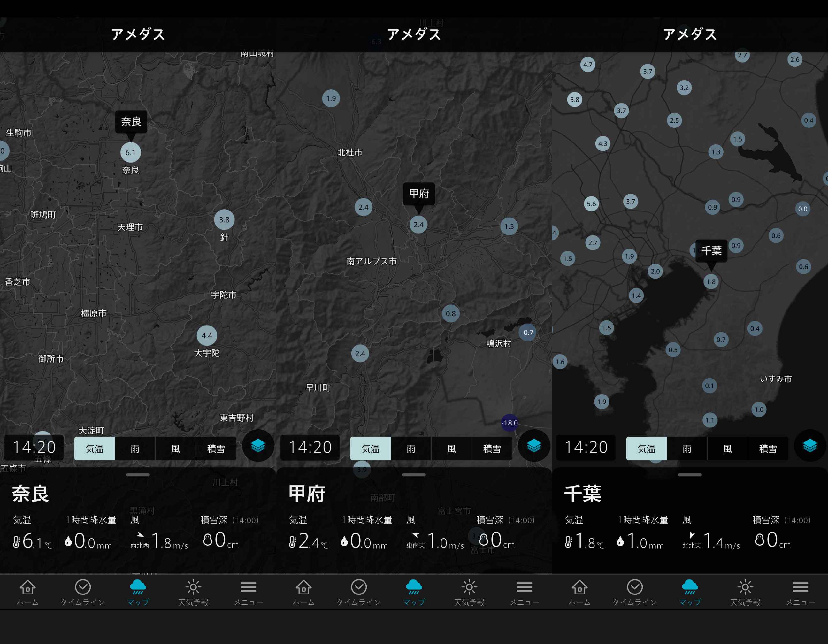The image size is (828, 644).
Task: Go to ホーム in left screen nav
Action: [x=28, y=592]
